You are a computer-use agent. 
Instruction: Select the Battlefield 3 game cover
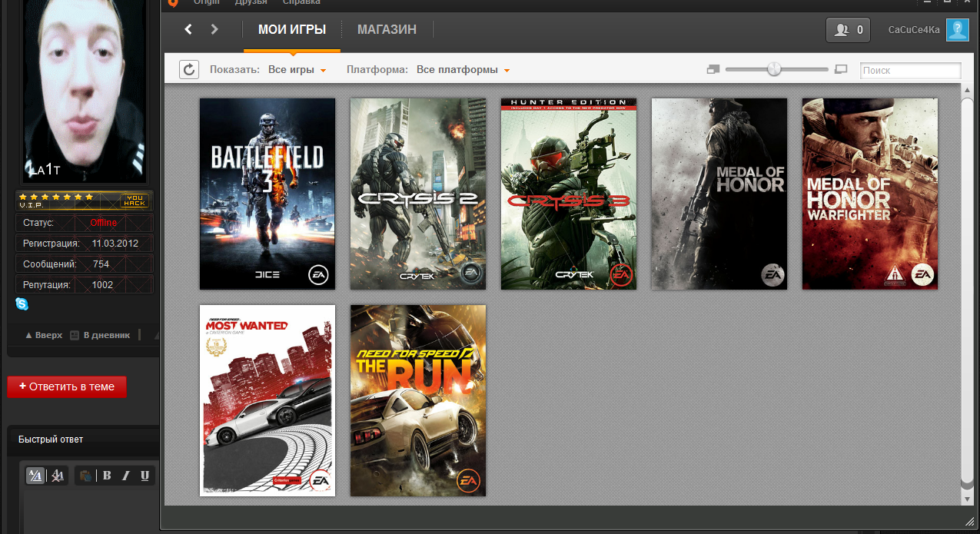click(x=267, y=194)
